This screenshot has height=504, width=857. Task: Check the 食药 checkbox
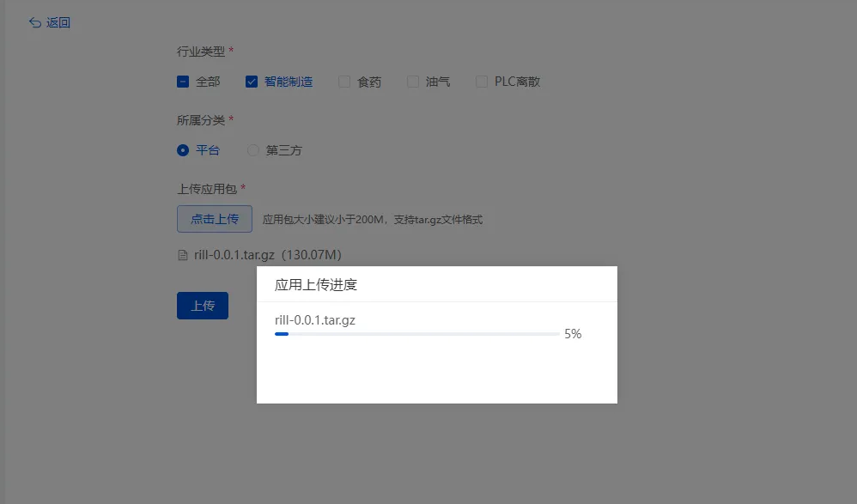coord(343,81)
